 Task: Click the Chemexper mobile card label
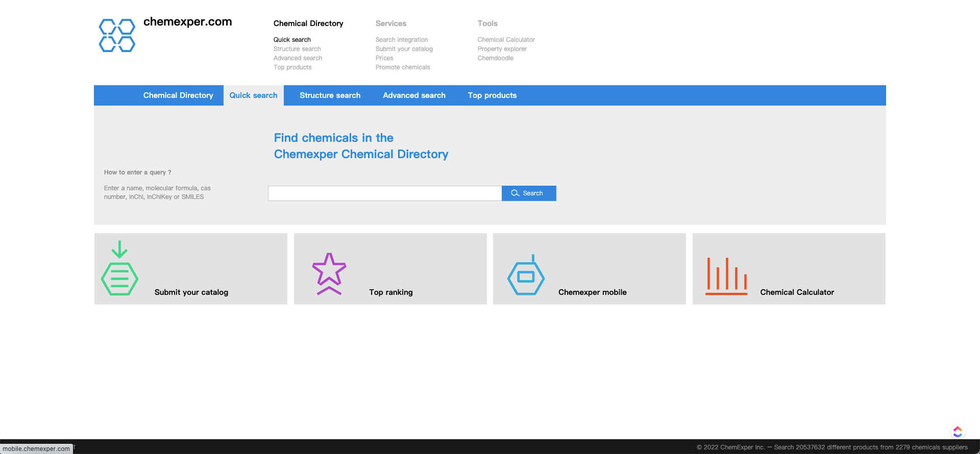(593, 292)
